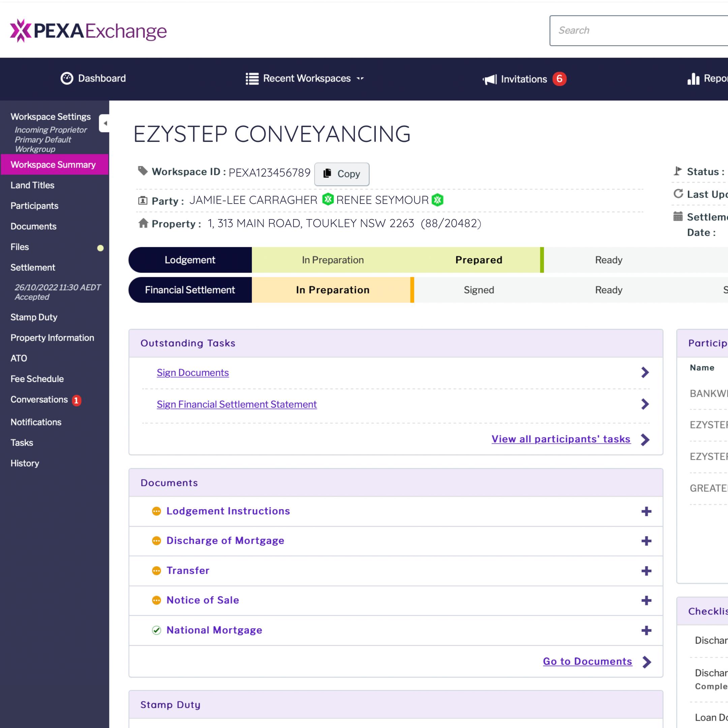Open Settlement in the sidebar

(32, 268)
